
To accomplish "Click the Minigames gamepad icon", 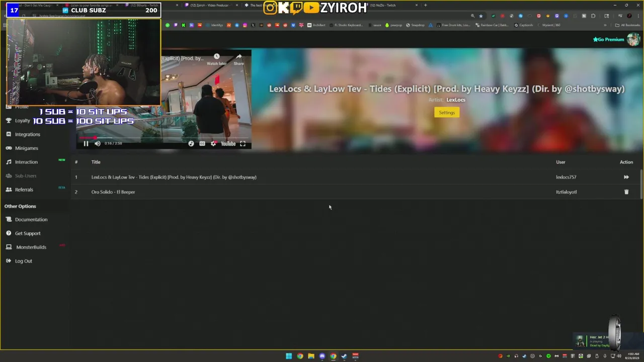I will coord(9,148).
